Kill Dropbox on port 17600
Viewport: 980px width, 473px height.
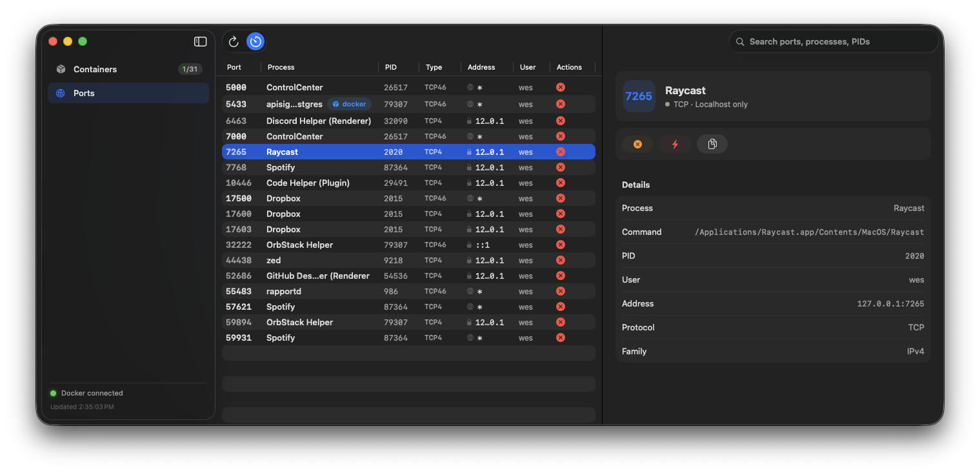(x=561, y=214)
